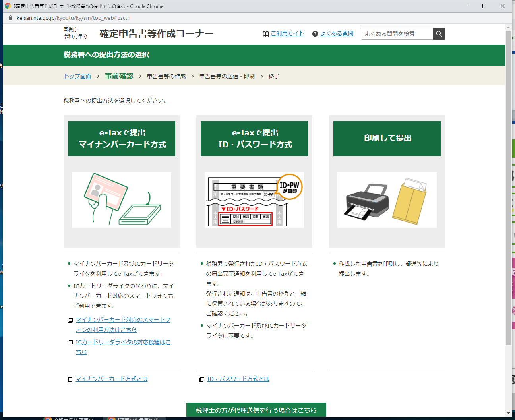Viewport: 515px width, 420px height.
Task: Click 国税庁 令和元年分 label
Action: point(75,33)
